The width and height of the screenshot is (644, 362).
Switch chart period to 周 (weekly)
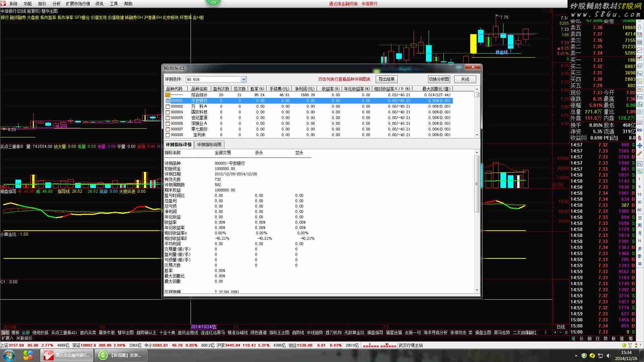pyautogui.click(x=640, y=225)
